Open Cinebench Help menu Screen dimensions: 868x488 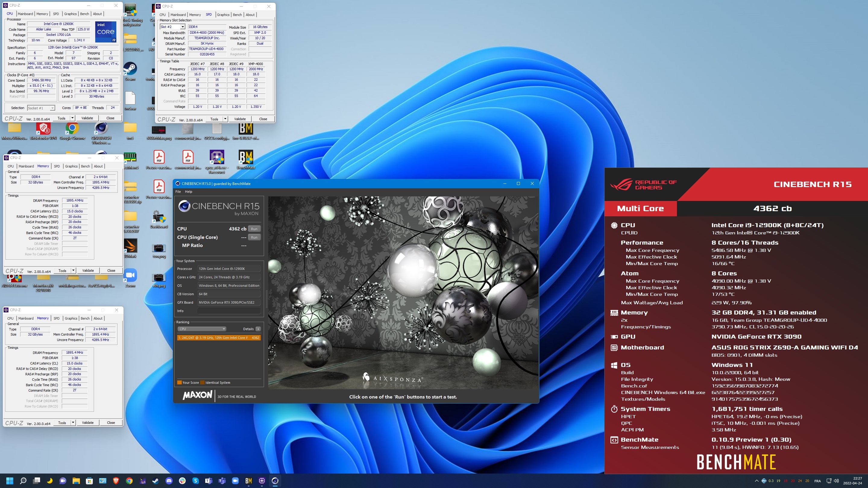pos(188,192)
